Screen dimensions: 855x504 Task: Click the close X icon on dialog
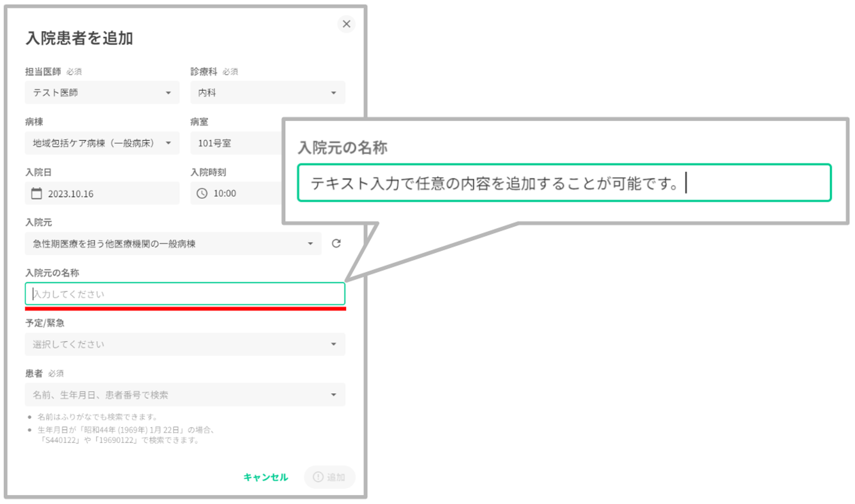point(346,24)
